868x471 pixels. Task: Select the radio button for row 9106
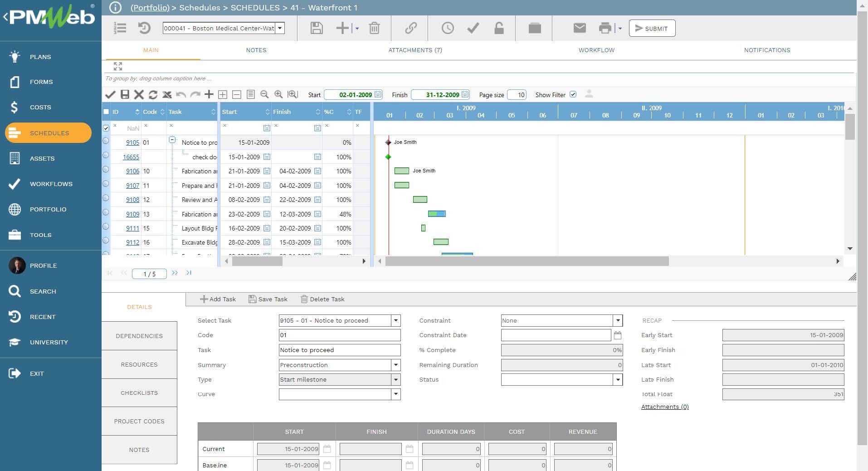106,169
